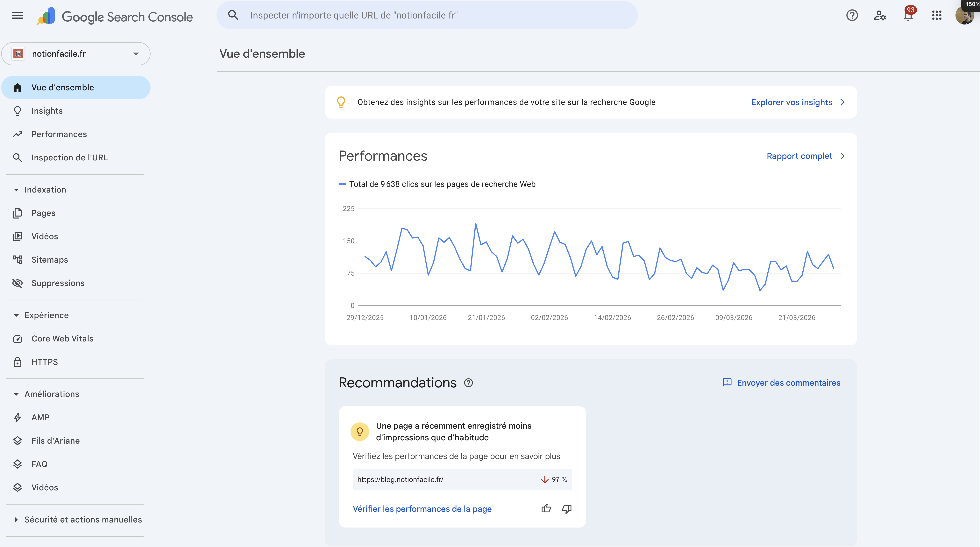The image size is (980, 547).
Task: Open the Sitemaps report
Action: [76, 260]
